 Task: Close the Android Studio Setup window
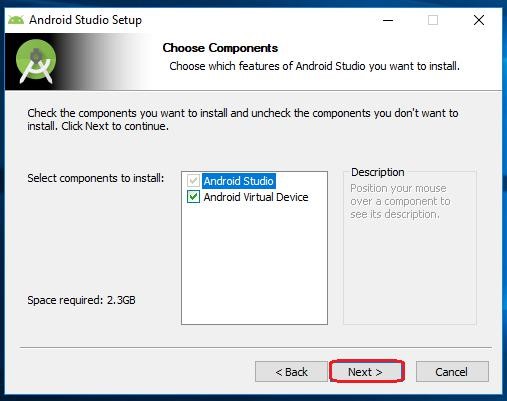tap(479, 20)
